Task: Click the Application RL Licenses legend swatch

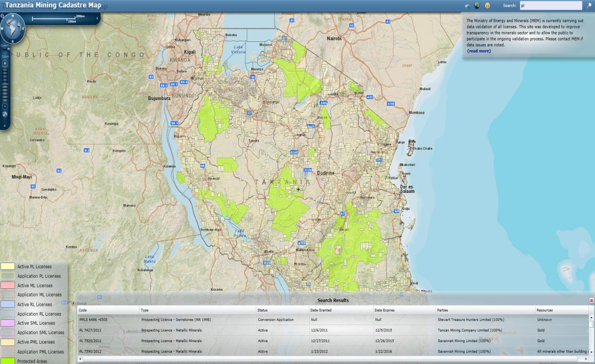Action: pos(8,314)
